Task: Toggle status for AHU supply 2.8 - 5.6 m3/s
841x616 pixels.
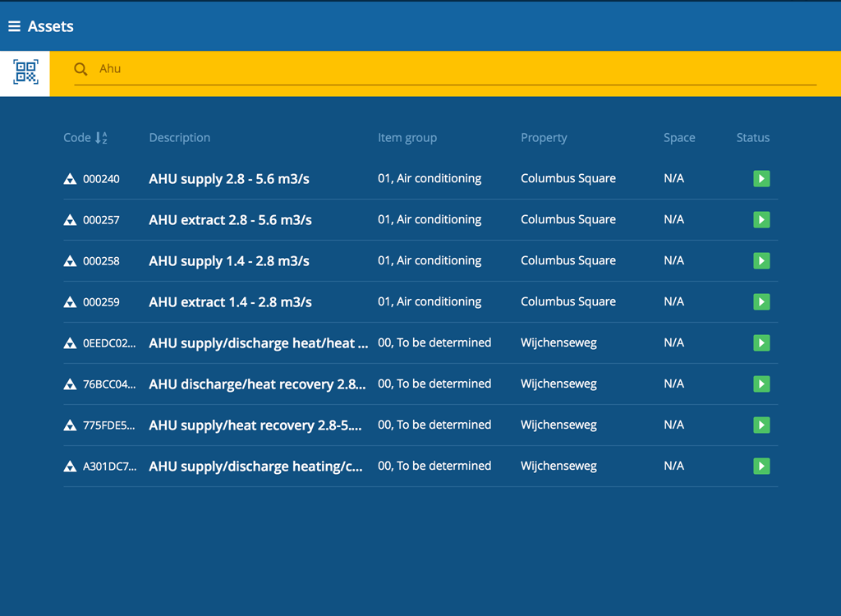Action: point(761,178)
